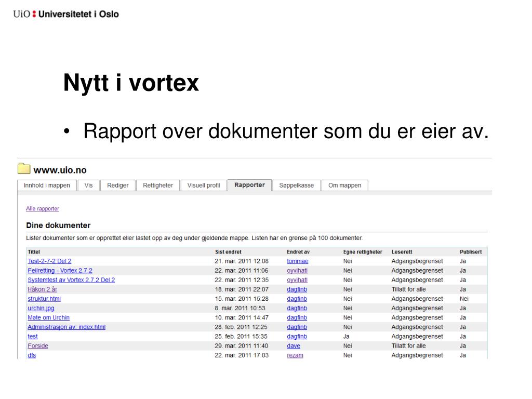The width and height of the screenshot is (532, 399).
Task: Click the Nytt i vortex slide title
Action: 131,83
